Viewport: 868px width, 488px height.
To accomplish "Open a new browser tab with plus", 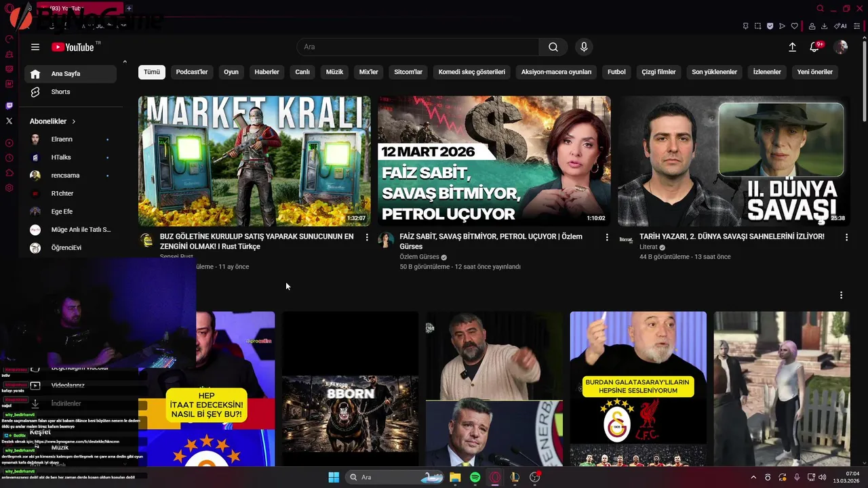I will click(129, 8).
